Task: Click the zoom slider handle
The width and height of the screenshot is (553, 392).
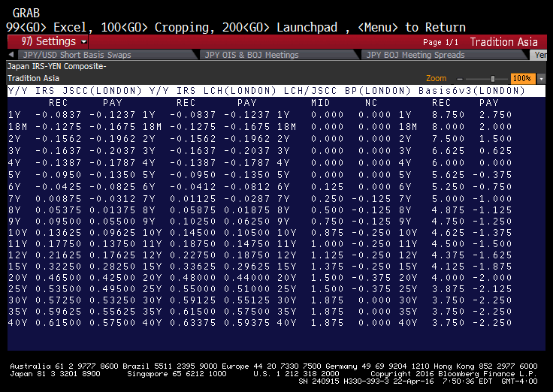Action: coord(493,79)
